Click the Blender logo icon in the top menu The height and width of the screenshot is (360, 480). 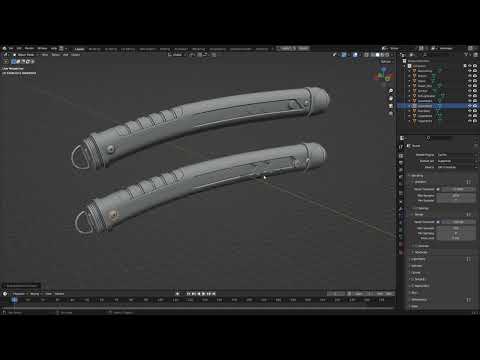click(x=4, y=49)
